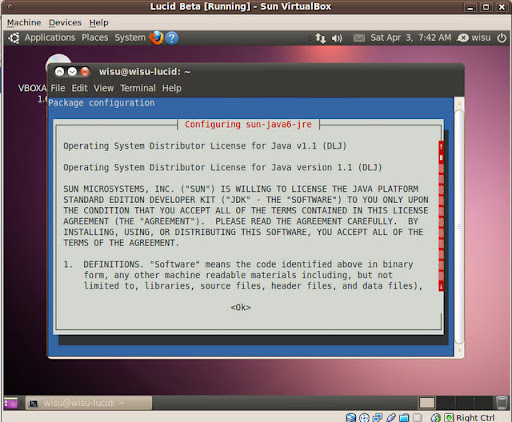Click the Right Ctrl host key label
512x422 pixels.
point(475,417)
